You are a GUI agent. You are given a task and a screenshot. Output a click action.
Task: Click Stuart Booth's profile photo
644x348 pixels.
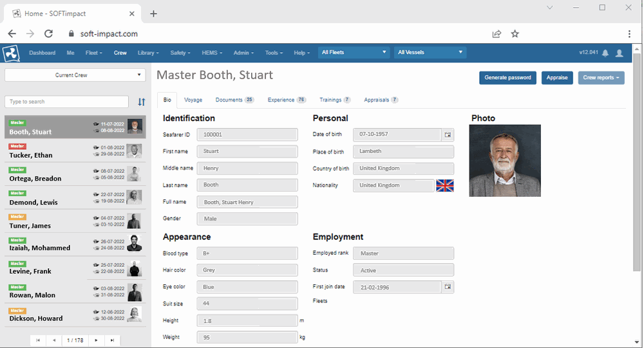coord(505,160)
